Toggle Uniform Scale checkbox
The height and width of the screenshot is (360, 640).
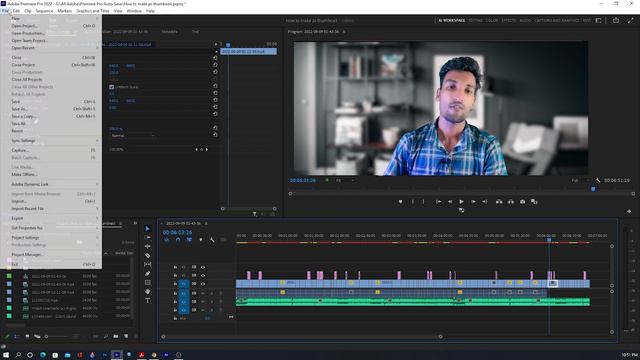[x=111, y=87]
